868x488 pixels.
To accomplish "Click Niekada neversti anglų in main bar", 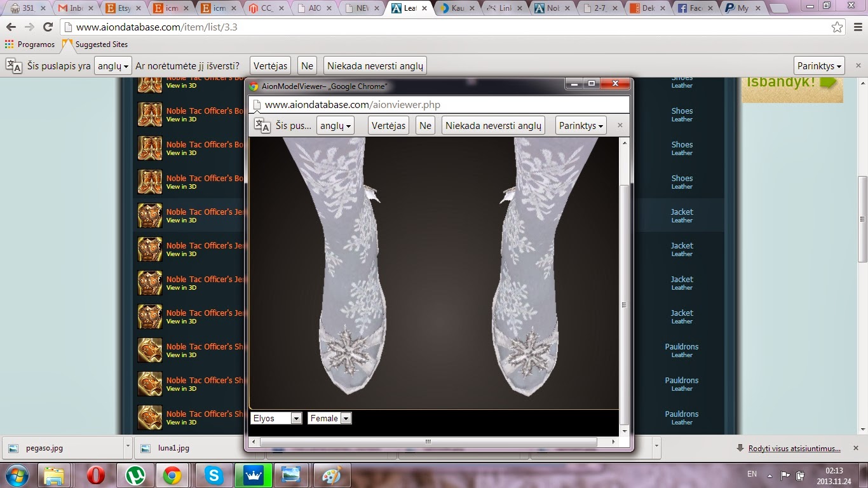I will (375, 65).
